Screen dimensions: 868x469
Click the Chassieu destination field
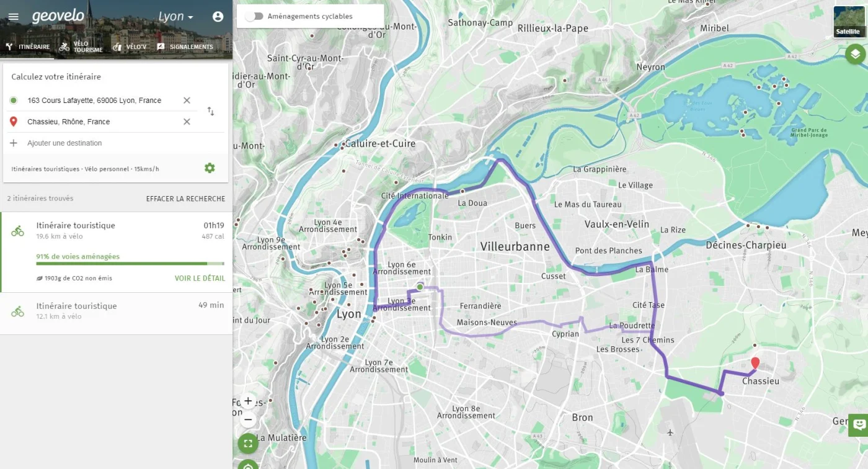tap(102, 122)
